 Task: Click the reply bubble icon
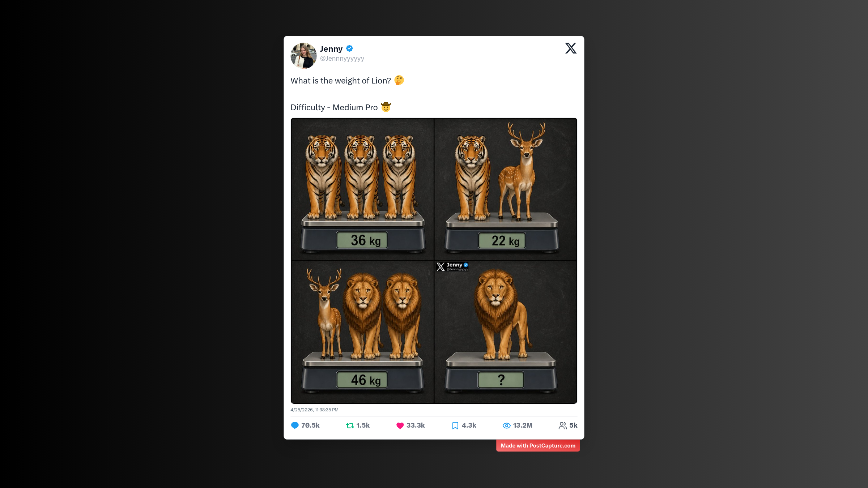(x=295, y=425)
